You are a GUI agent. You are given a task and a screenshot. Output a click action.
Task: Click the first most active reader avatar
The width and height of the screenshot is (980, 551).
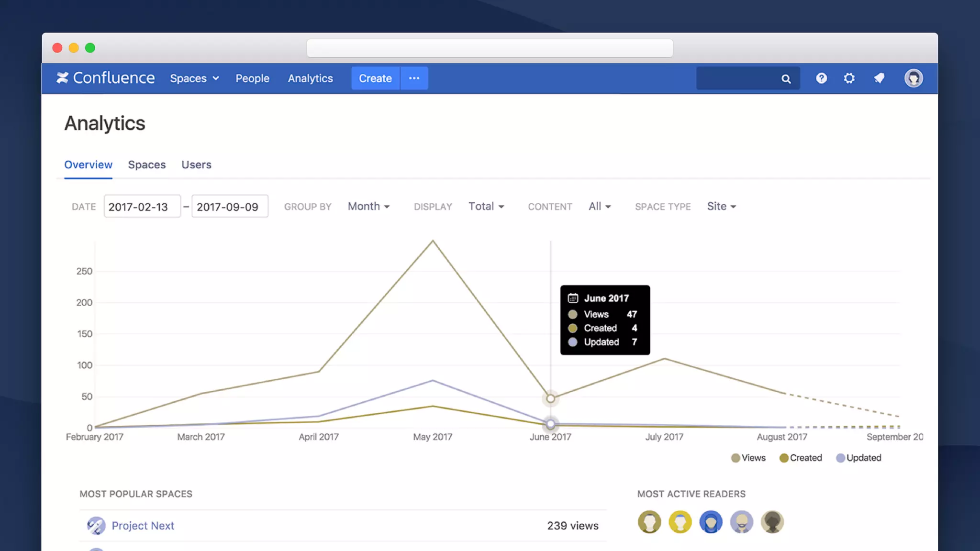click(649, 522)
